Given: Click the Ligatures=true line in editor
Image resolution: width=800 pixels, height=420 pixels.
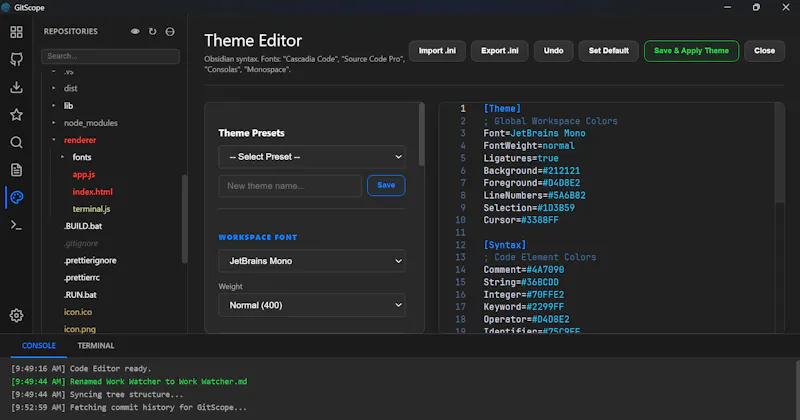Looking at the screenshot, I should tap(521, 158).
